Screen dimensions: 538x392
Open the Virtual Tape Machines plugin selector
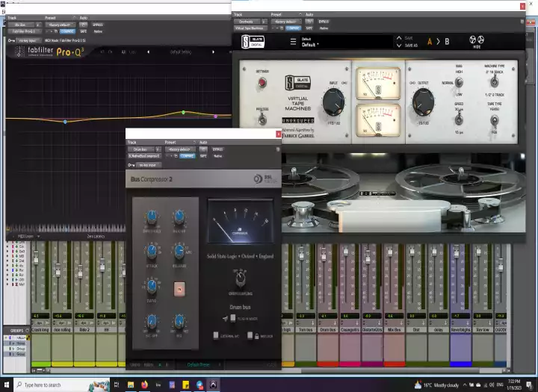pos(250,28)
